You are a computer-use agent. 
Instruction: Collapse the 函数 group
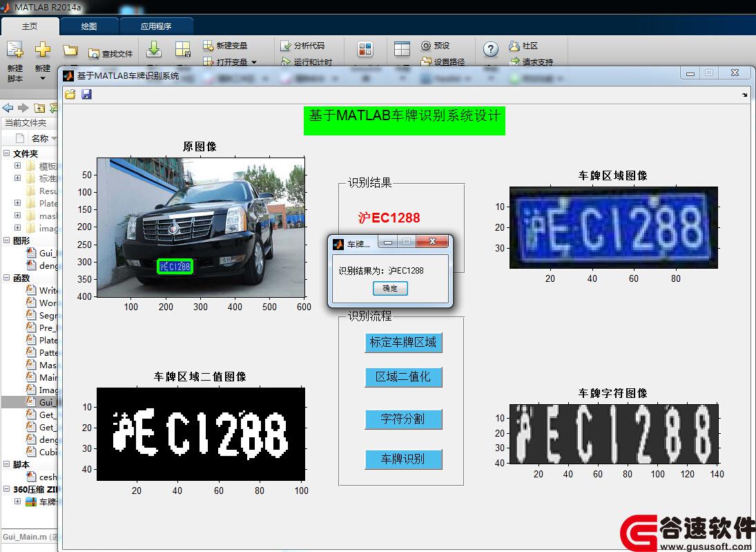[x=7, y=278]
